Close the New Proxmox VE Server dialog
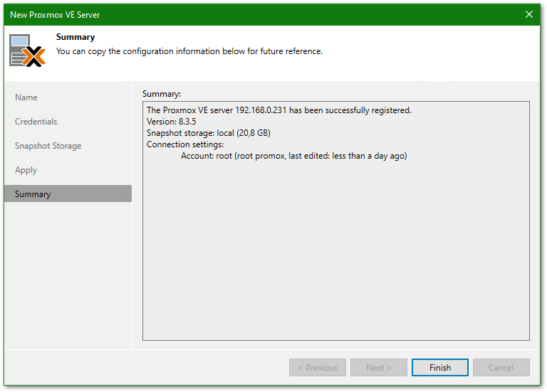Viewport: 547px width, 392px height. pos(529,14)
